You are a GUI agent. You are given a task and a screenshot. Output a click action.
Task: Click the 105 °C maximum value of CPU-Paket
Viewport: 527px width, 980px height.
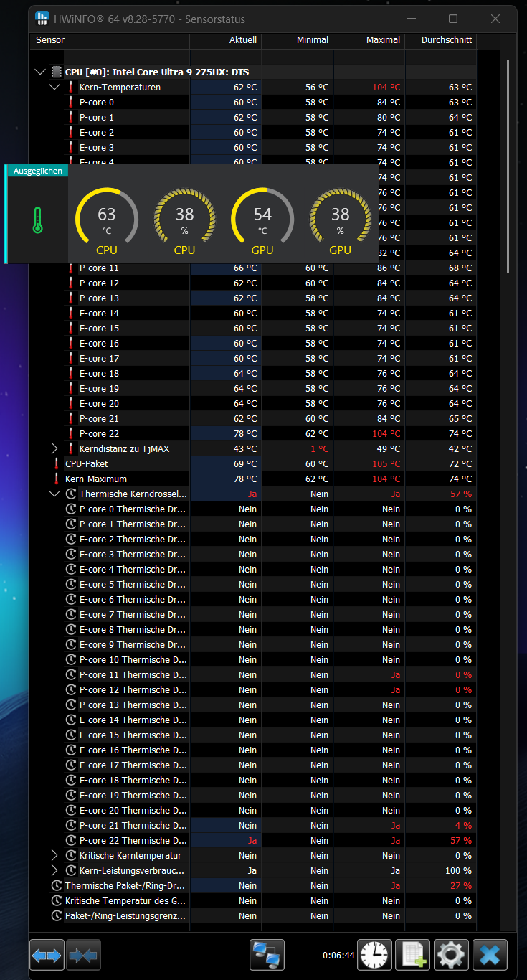[x=386, y=463]
